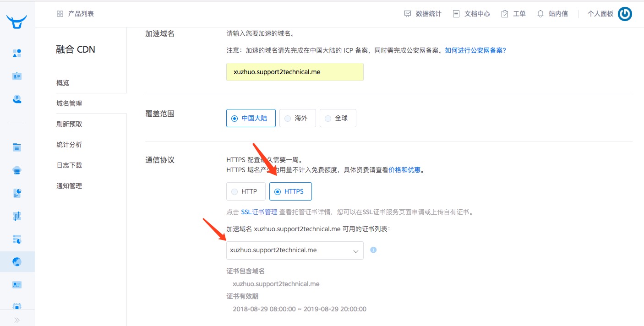Select the highlighted CDN globe icon in sidebar
This screenshot has height=326, width=644.
16,261
